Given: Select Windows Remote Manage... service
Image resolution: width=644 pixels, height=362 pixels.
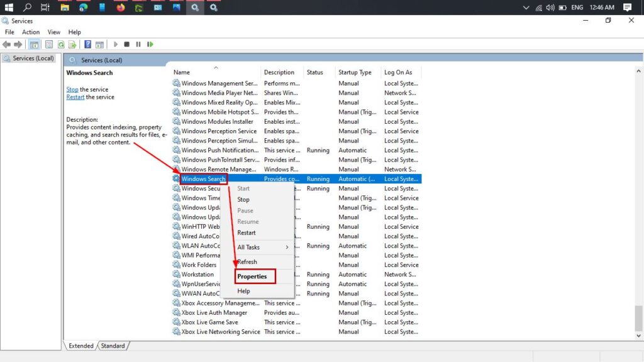Looking at the screenshot, I should point(297,169).
